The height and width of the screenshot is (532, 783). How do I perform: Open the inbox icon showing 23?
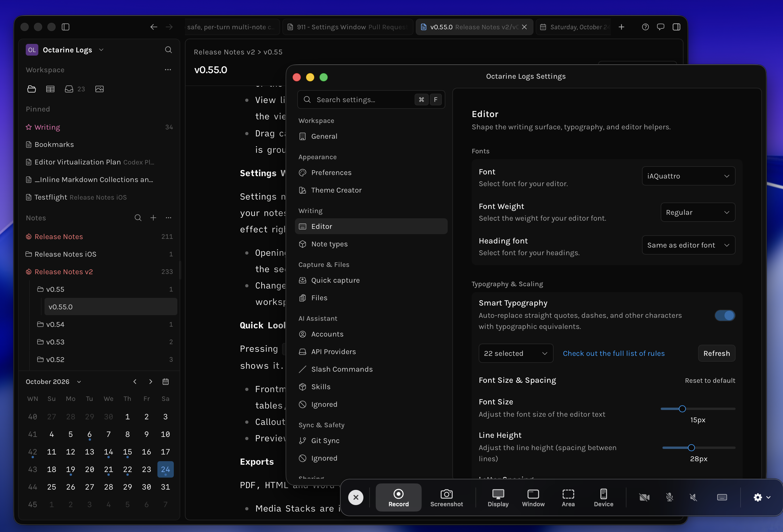(74, 89)
